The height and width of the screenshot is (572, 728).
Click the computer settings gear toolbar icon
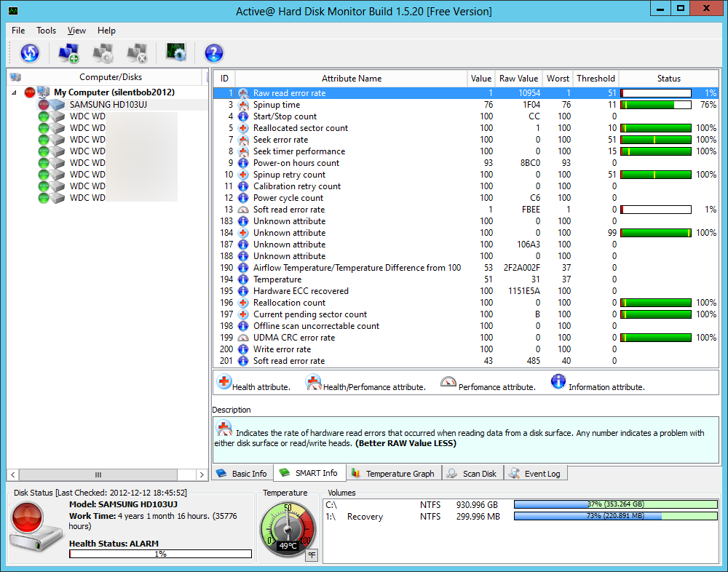(x=103, y=53)
